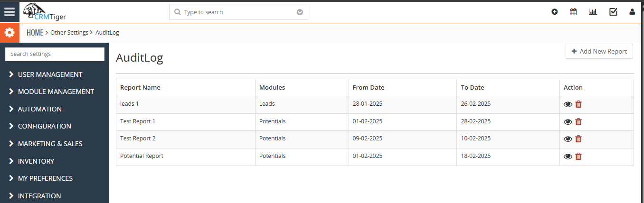Open the Marketing & Sales menu
This screenshot has height=203, width=644.
pyautogui.click(x=50, y=144)
